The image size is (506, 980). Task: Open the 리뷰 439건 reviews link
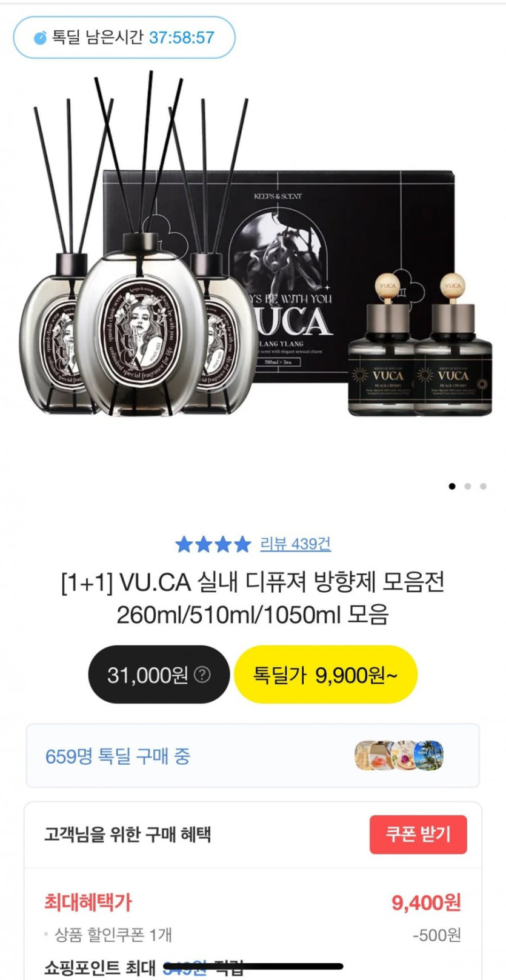coord(296,544)
